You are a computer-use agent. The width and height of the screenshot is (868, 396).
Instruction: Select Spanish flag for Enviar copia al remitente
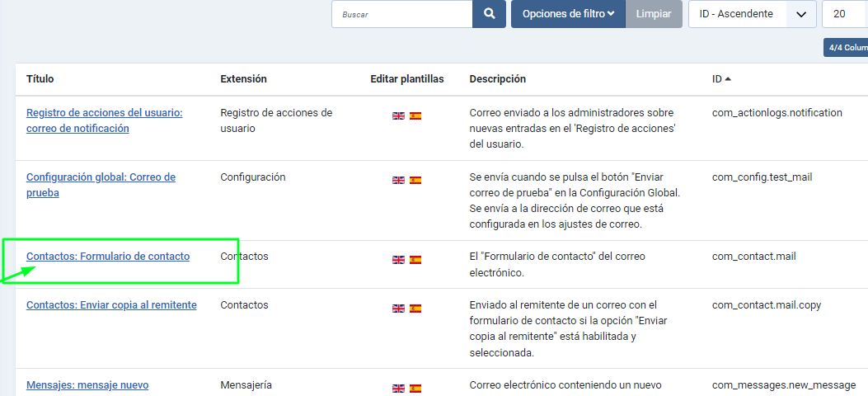point(415,309)
